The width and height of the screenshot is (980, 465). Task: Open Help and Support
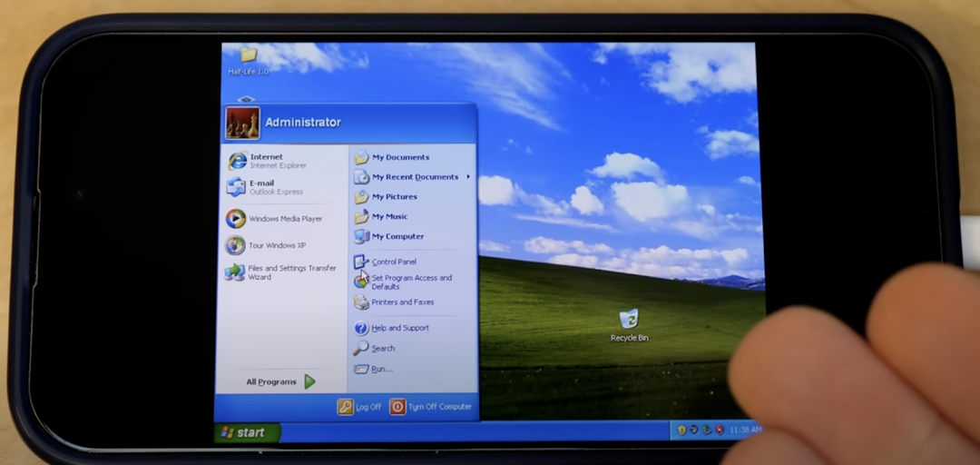click(x=391, y=328)
